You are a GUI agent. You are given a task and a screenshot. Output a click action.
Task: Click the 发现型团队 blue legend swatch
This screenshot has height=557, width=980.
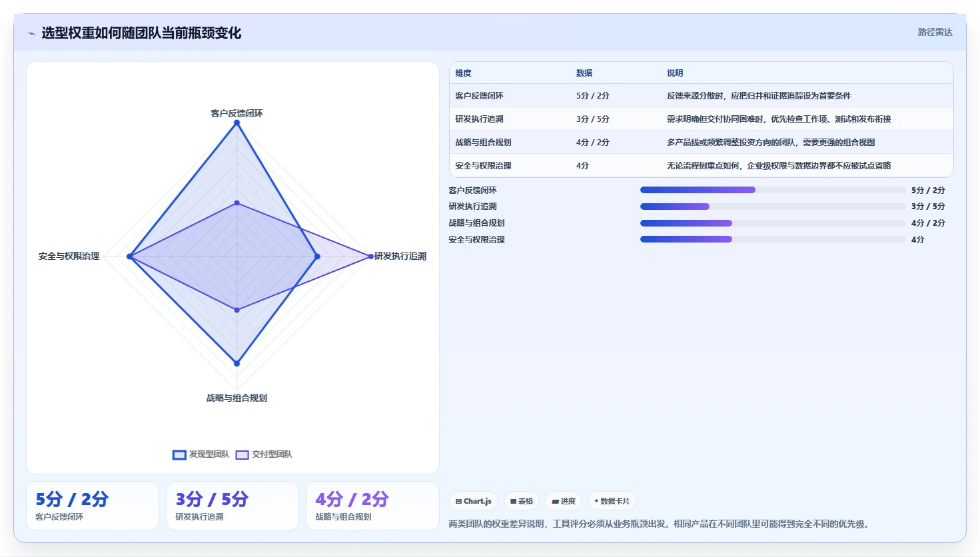point(179,455)
